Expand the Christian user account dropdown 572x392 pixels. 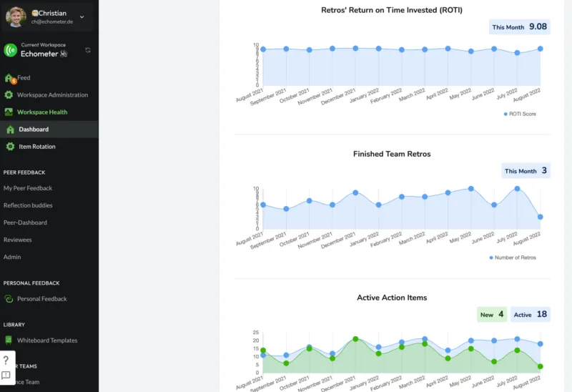[x=82, y=16]
